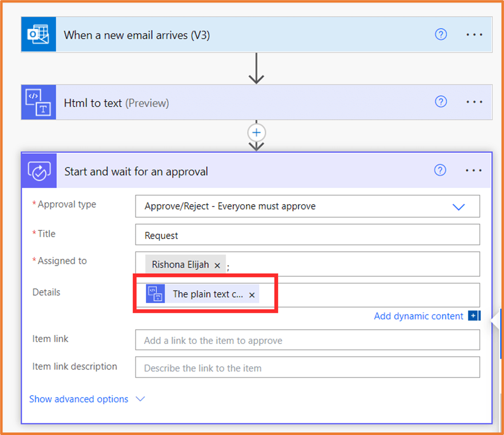504x435 pixels.
Task: Open more options menu for email trigger
Action: click(x=474, y=35)
